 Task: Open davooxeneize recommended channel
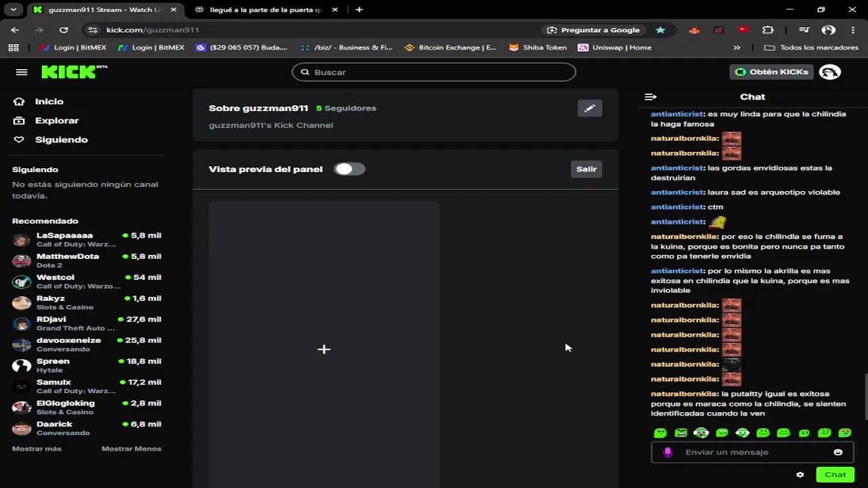point(87,345)
